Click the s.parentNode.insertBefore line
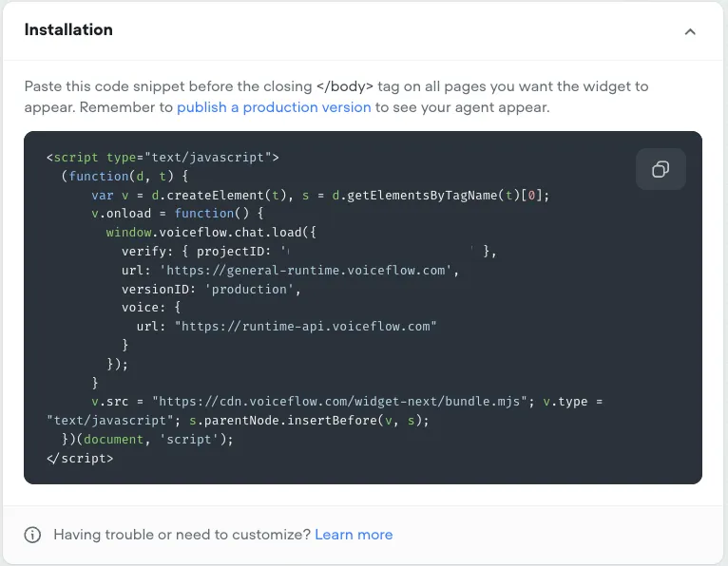 click(238, 421)
